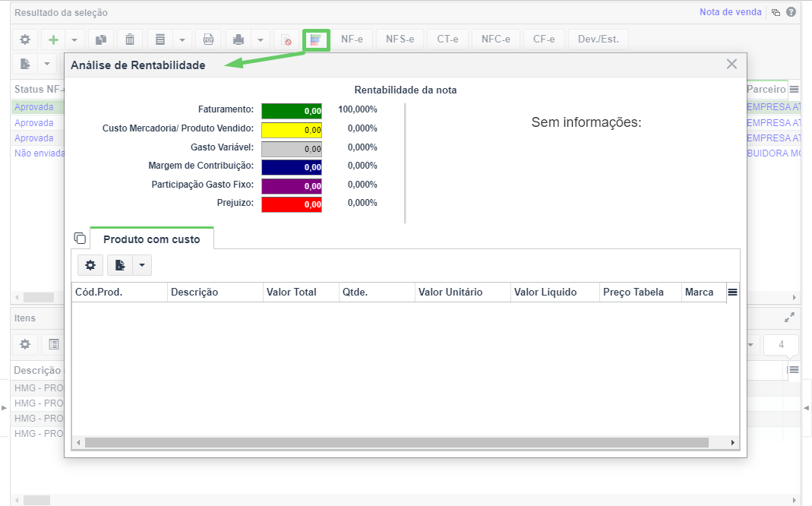The width and height of the screenshot is (812, 506).
Task: Click the CF-e button
Action: pyautogui.click(x=544, y=40)
